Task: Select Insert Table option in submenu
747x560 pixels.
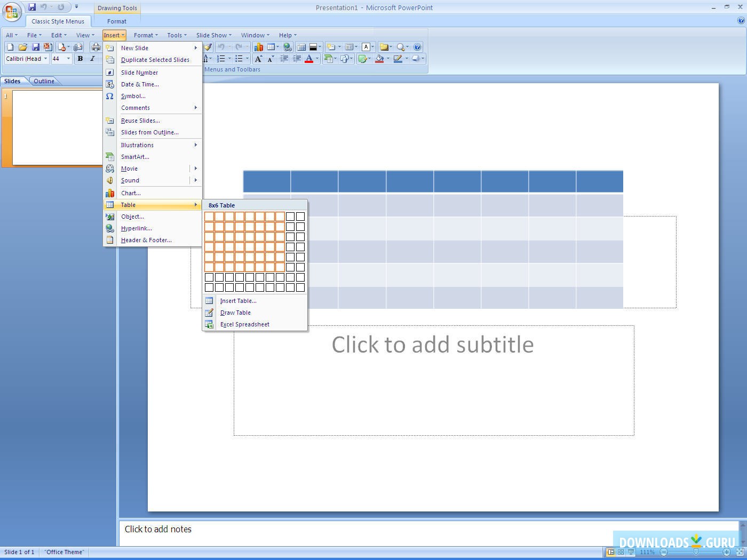Action: click(x=255, y=301)
